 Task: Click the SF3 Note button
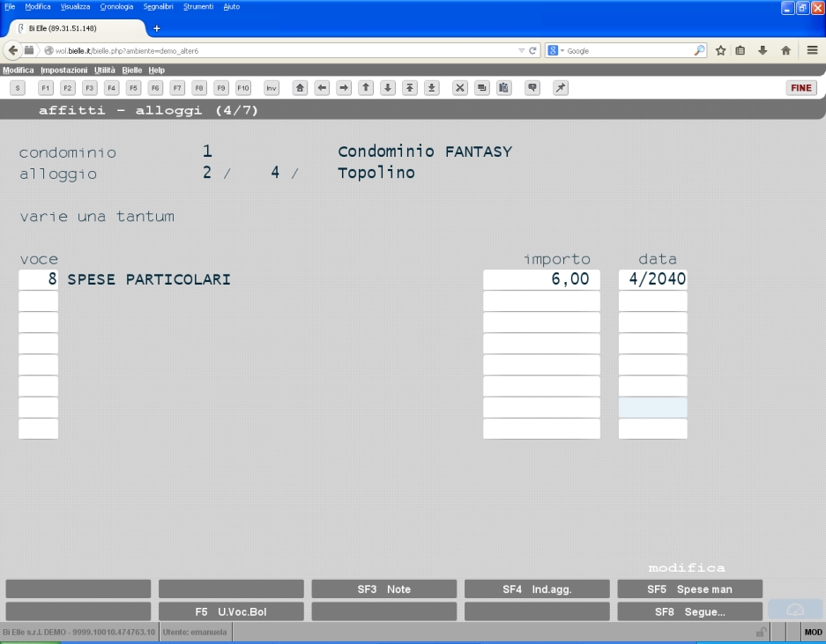point(384,589)
